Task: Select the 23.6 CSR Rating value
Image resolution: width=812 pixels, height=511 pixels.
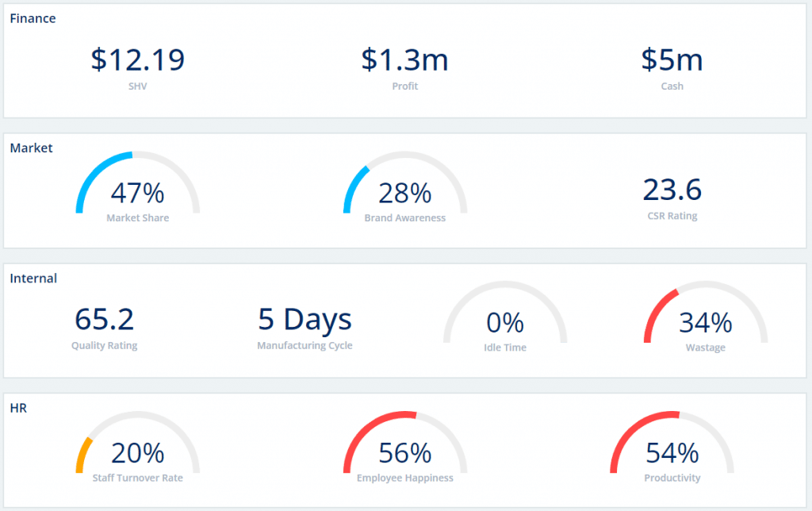Action: point(672,190)
